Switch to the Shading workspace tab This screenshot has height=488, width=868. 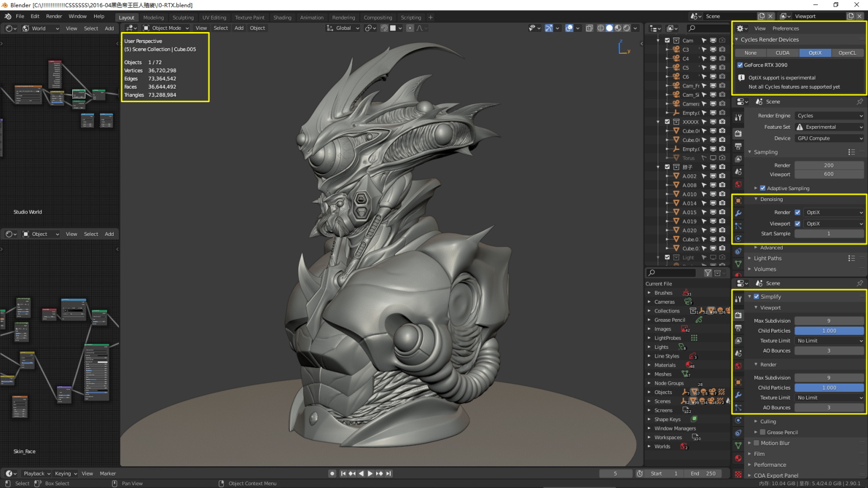282,17
